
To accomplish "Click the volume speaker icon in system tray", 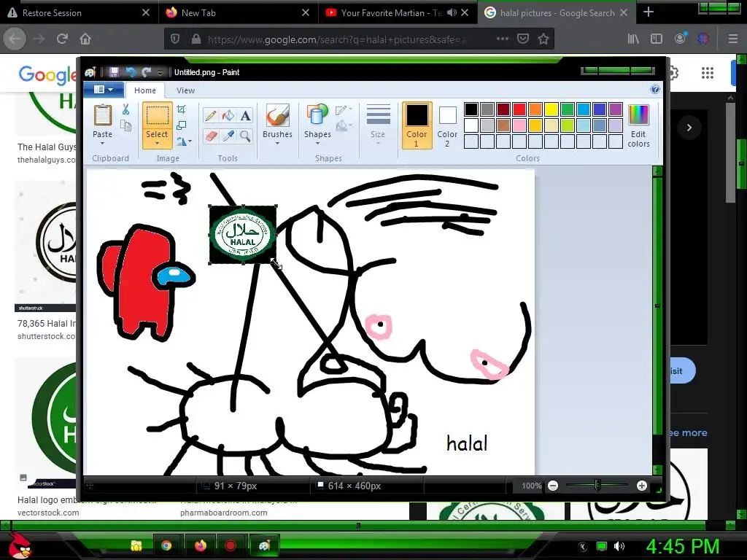I will click(619, 546).
